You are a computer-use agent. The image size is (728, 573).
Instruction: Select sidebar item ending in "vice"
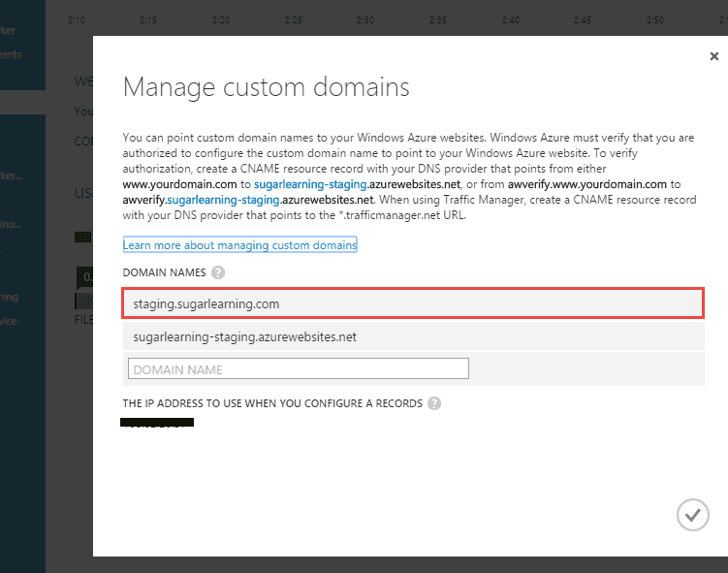click(x=10, y=321)
